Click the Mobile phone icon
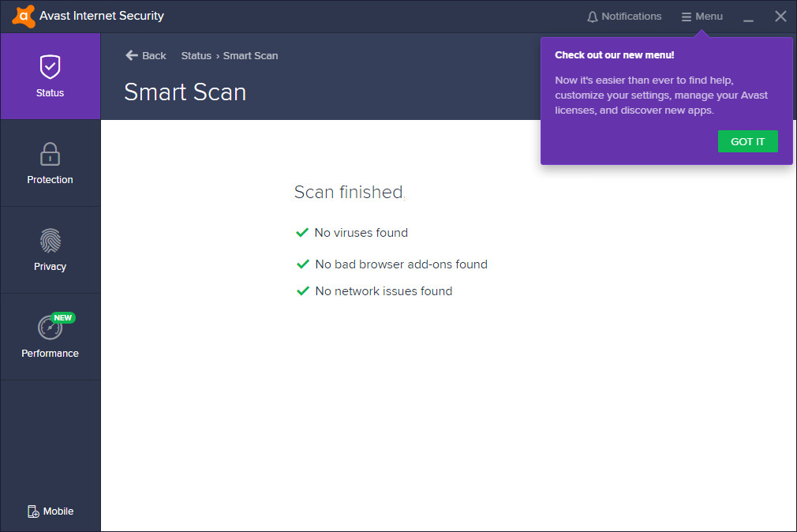Screen dimensions: 797x532 (33, 511)
